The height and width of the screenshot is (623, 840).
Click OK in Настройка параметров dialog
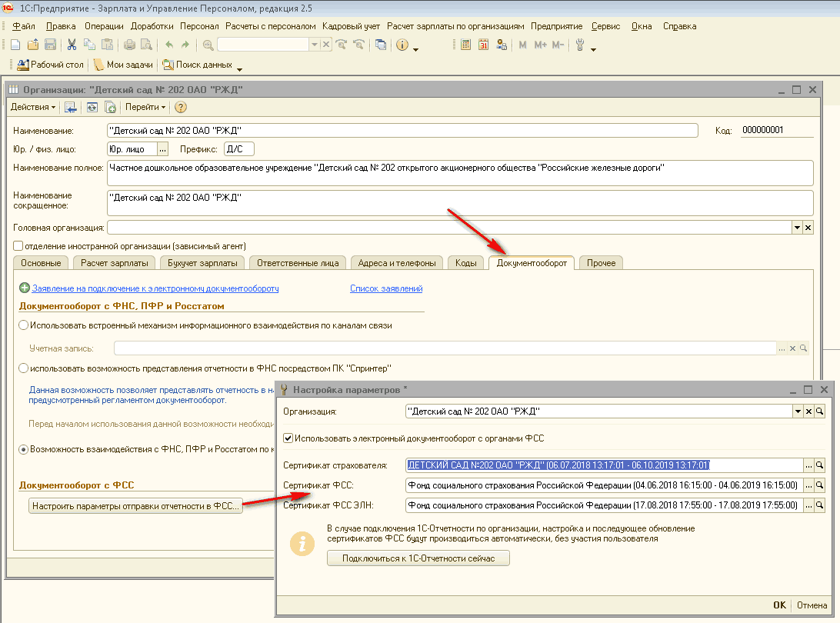click(x=779, y=605)
